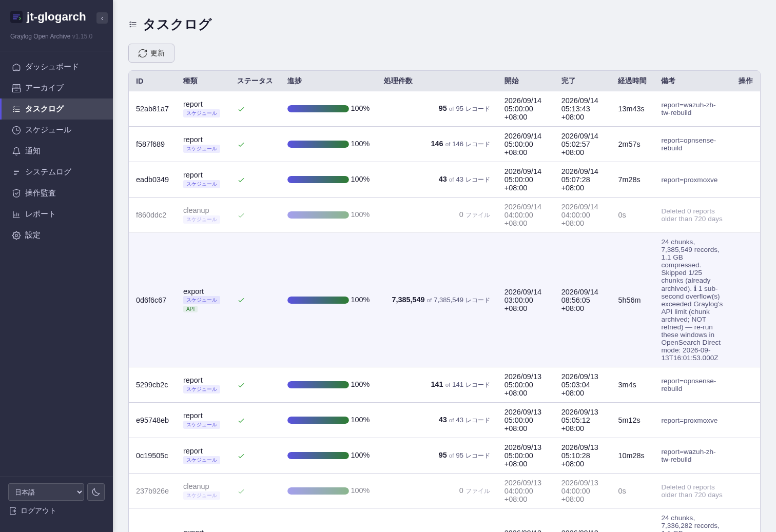View the システムログ page
This screenshot has width=776, height=532.
pyautogui.click(x=56, y=172)
